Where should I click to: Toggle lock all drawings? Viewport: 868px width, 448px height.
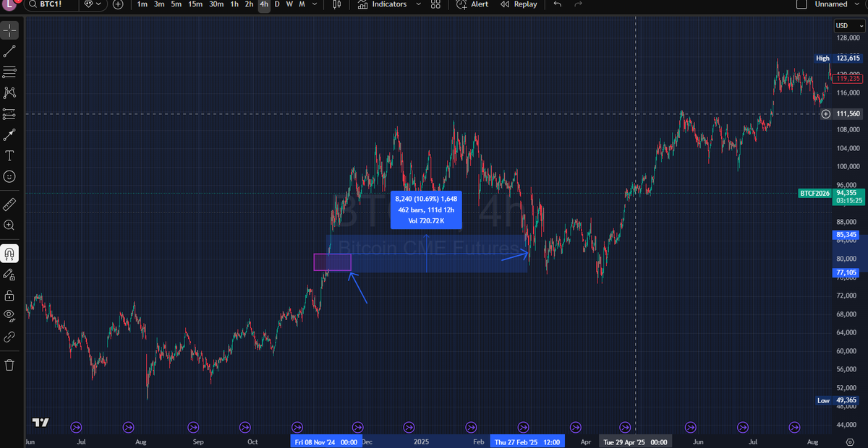[9, 295]
